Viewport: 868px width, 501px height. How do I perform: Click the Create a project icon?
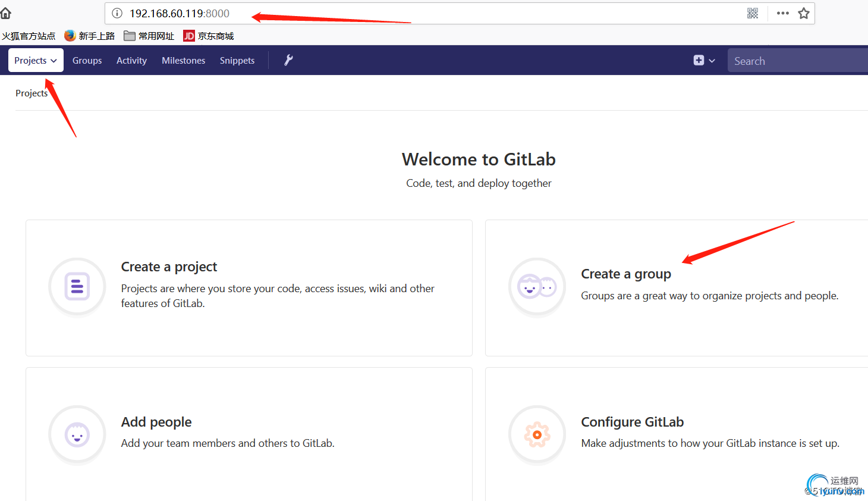pos(77,287)
